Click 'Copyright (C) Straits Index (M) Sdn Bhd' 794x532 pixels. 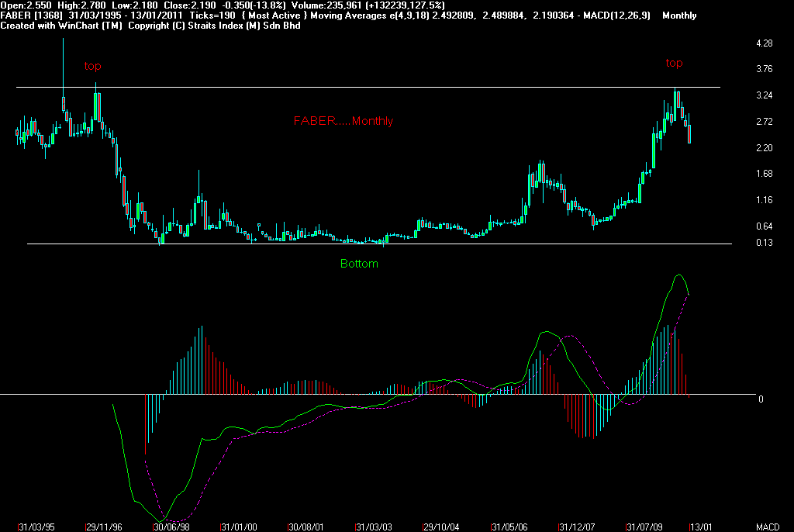(x=214, y=26)
